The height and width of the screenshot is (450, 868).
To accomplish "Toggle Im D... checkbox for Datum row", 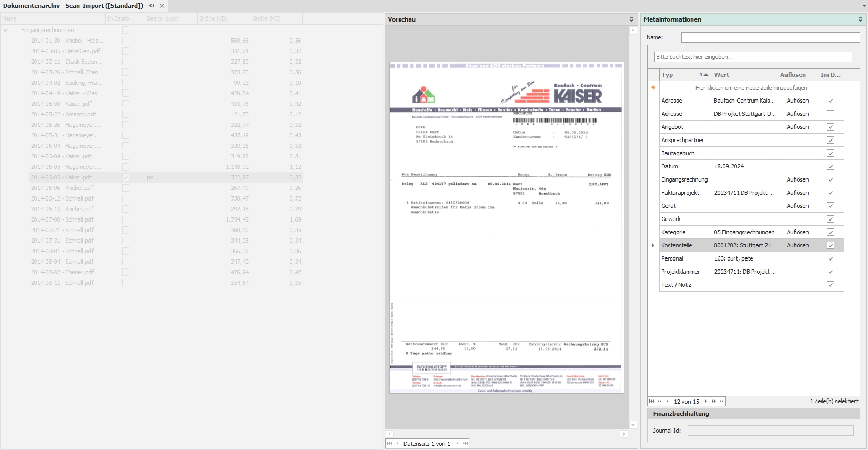I will coord(831,166).
